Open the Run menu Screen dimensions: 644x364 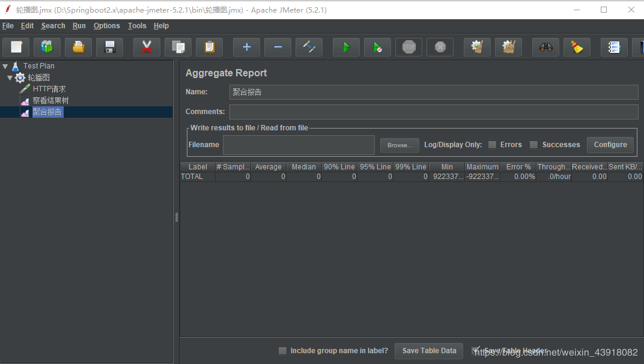[79, 26]
